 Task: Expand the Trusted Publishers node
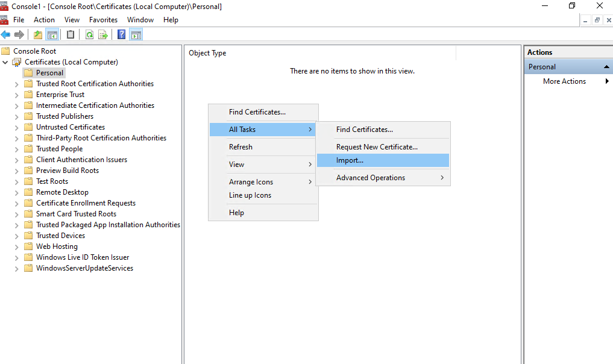point(16,117)
